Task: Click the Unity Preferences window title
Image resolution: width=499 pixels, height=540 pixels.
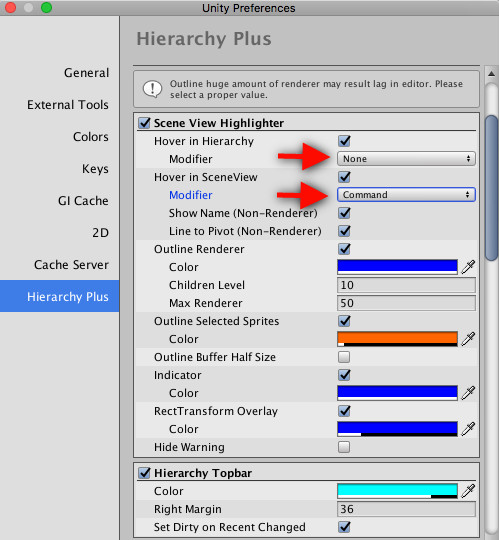Action: 249,8
